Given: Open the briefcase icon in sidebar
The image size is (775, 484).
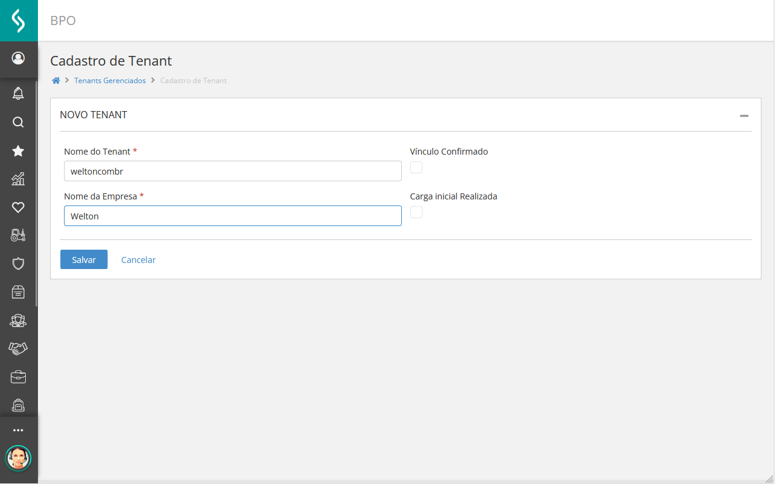Looking at the screenshot, I should point(18,377).
